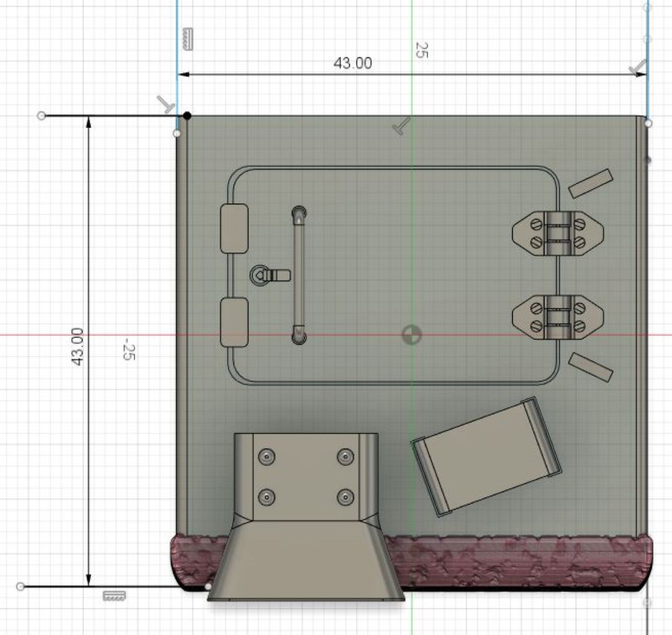Select sketch point on right blue line
This screenshot has width=672, height=635.
[648, 123]
